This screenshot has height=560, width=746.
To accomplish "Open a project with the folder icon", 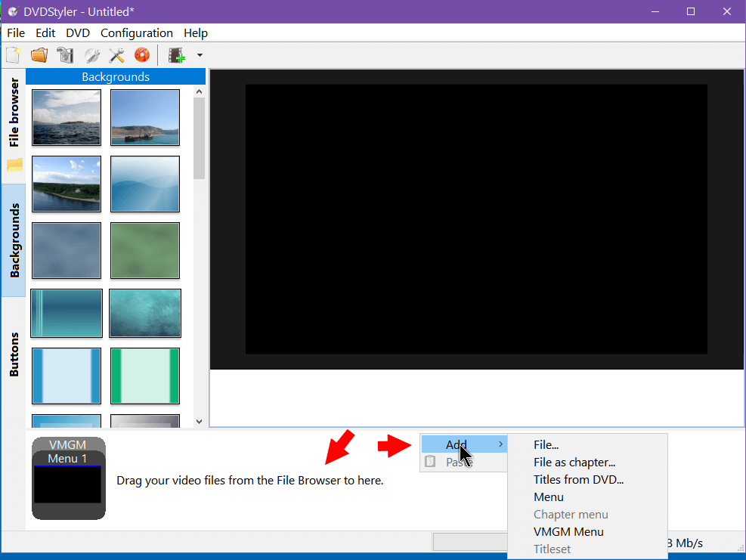I will [39, 55].
